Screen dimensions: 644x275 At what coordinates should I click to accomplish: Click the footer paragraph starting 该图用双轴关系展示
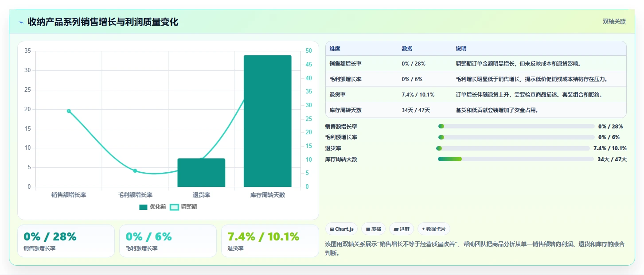(x=476, y=249)
